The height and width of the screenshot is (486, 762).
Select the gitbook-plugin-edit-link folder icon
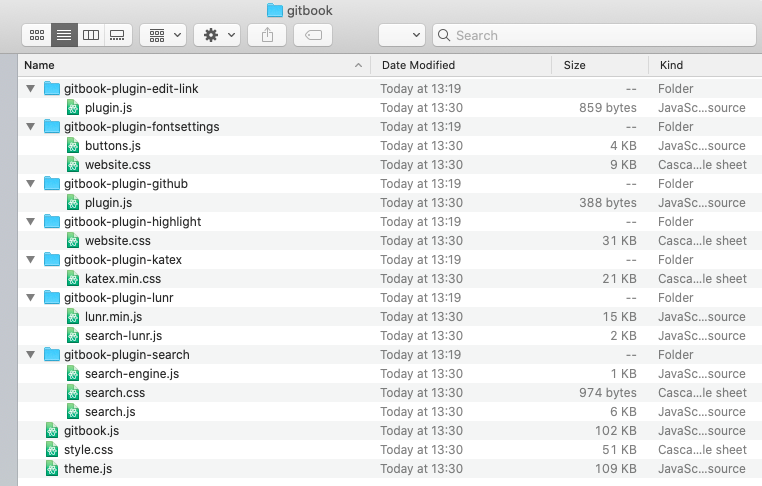(x=52, y=88)
